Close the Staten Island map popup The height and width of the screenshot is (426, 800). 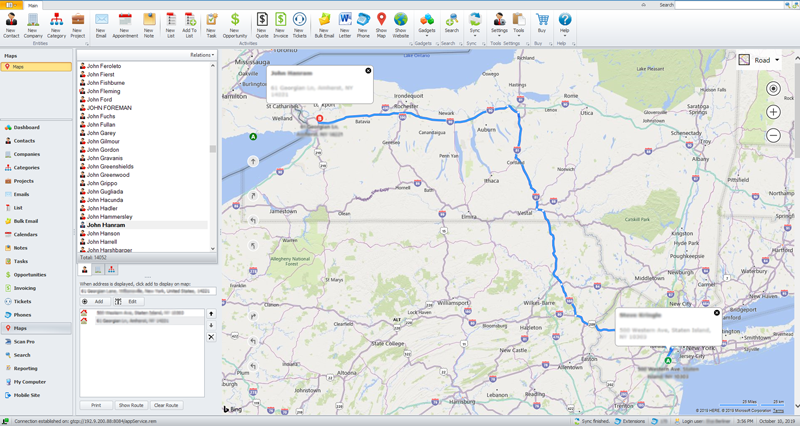coord(717,313)
